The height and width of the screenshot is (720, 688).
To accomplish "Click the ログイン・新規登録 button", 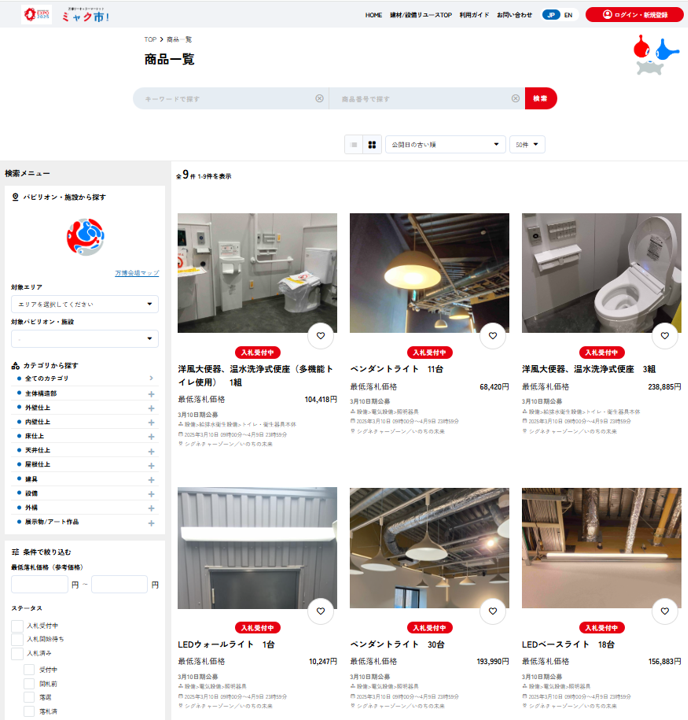I will tap(635, 15).
